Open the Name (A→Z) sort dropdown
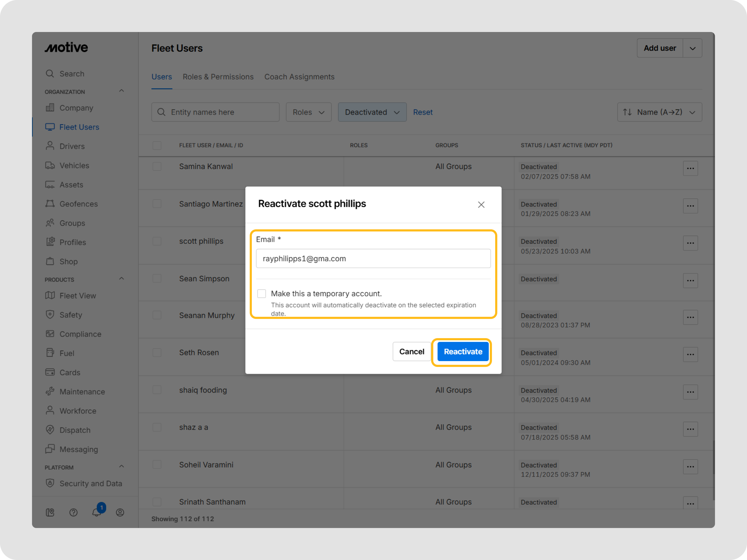The width and height of the screenshot is (747, 560). [659, 112]
